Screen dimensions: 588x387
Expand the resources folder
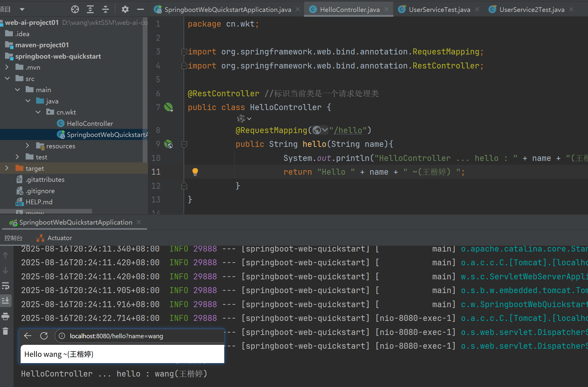pyautogui.click(x=28, y=146)
